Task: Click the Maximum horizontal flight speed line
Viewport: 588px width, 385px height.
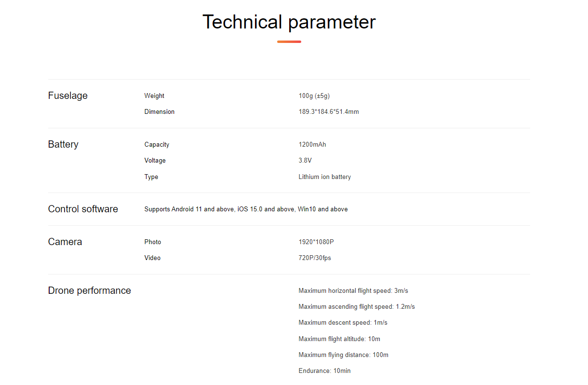Action: pos(353,291)
